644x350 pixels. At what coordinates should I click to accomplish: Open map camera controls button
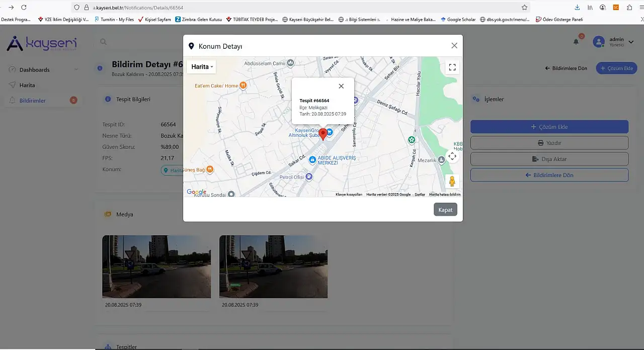tap(452, 156)
